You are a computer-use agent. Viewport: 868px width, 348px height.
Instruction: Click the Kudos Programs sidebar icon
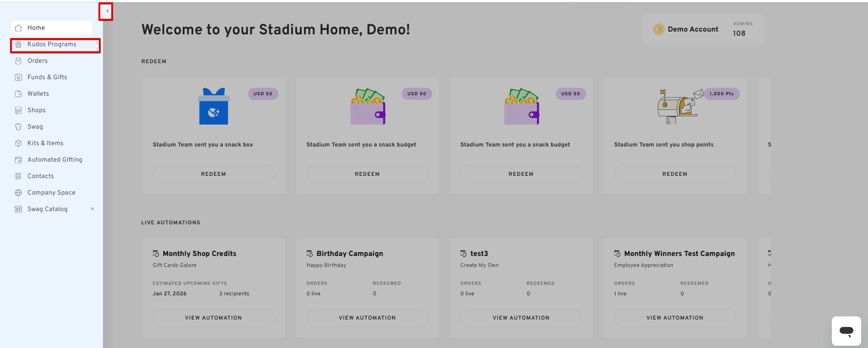18,44
